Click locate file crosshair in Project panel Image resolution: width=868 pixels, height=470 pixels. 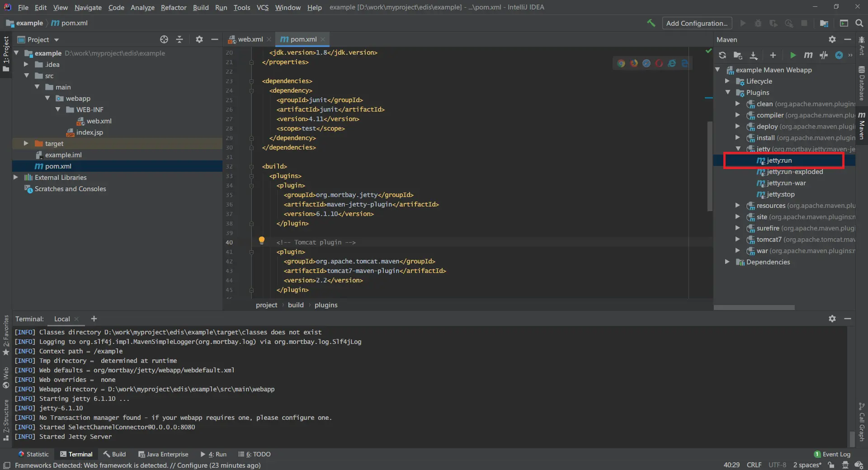164,40
